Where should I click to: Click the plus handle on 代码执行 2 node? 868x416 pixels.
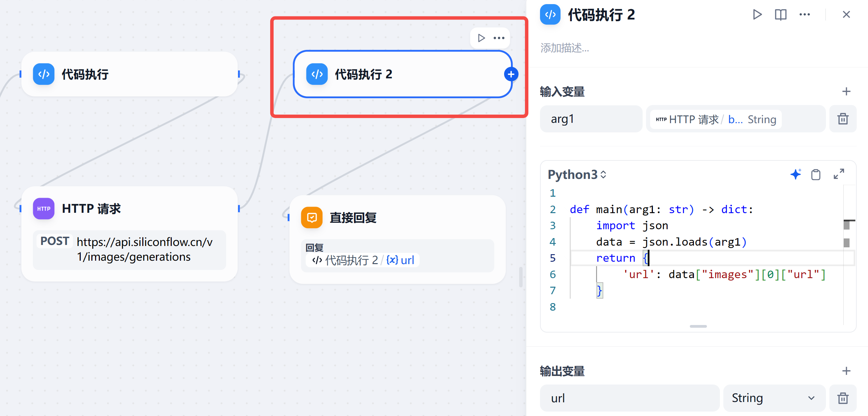click(x=511, y=74)
